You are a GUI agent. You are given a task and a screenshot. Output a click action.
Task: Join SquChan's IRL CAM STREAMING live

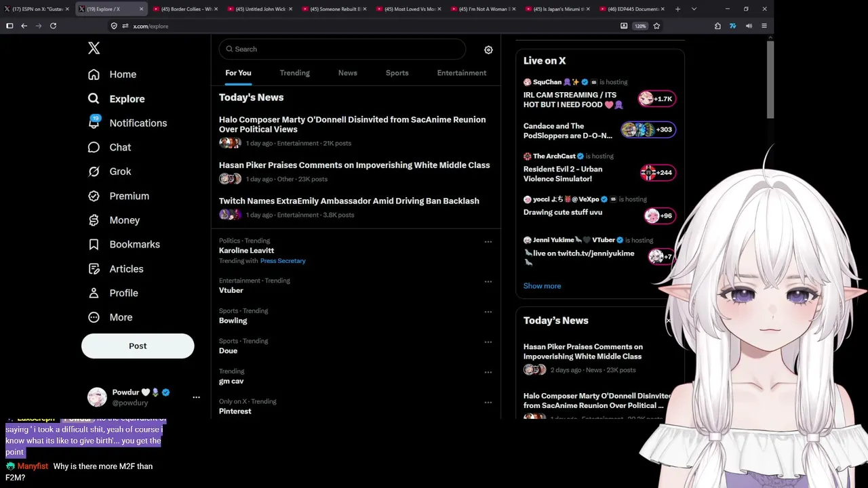tap(656, 99)
